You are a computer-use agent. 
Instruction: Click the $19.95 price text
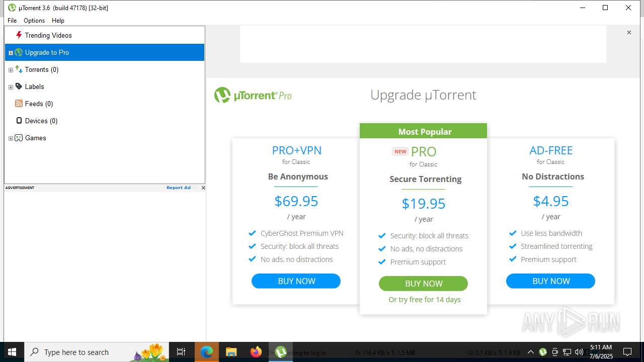[424, 204]
